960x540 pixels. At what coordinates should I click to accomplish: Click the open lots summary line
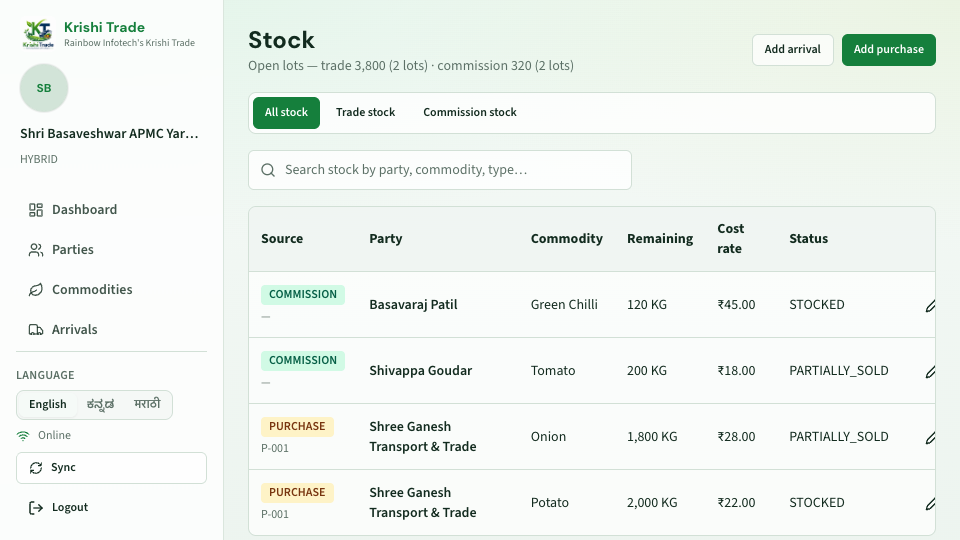411,66
